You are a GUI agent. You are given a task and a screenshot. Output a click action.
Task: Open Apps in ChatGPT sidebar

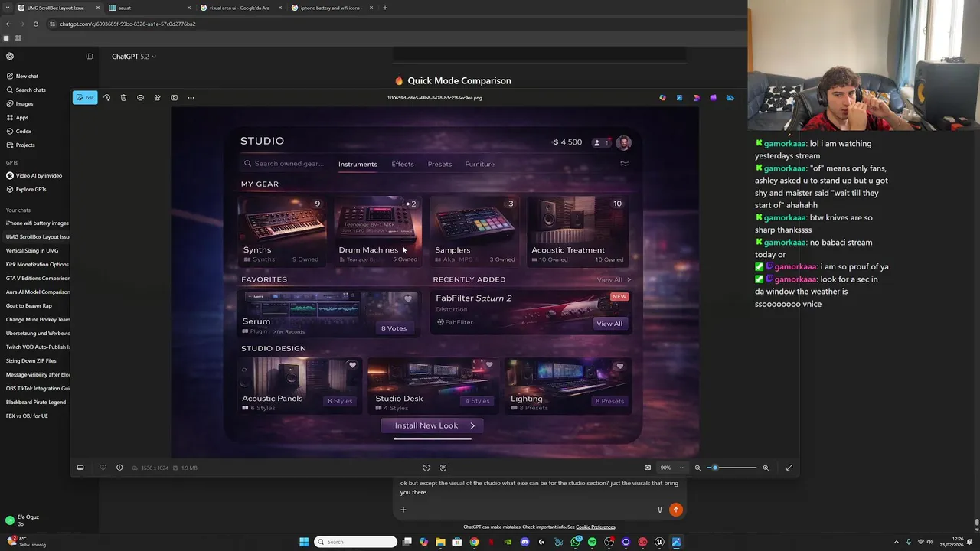22,117
